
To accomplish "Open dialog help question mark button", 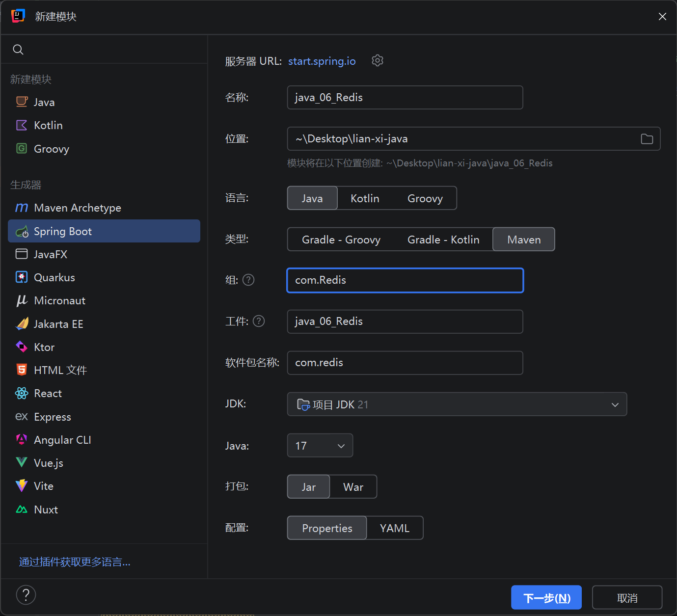I will click(26, 595).
